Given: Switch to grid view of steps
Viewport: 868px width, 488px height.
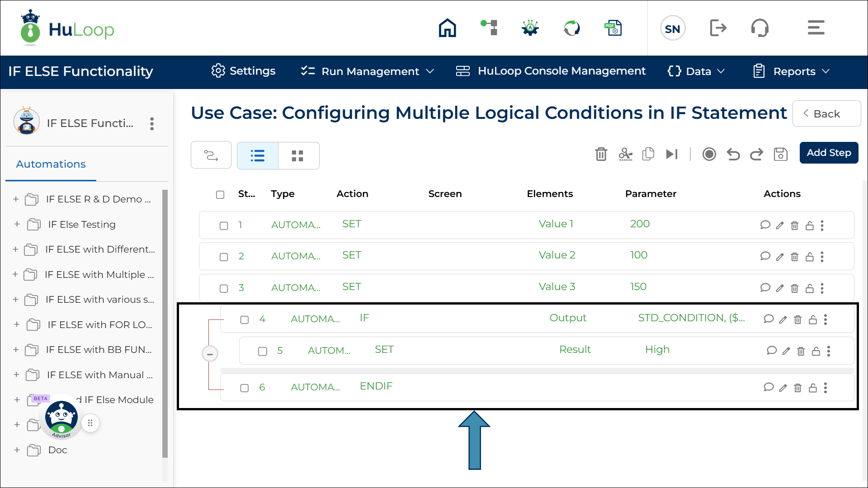Looking at the screenshot, I should [x=298, y=155].
